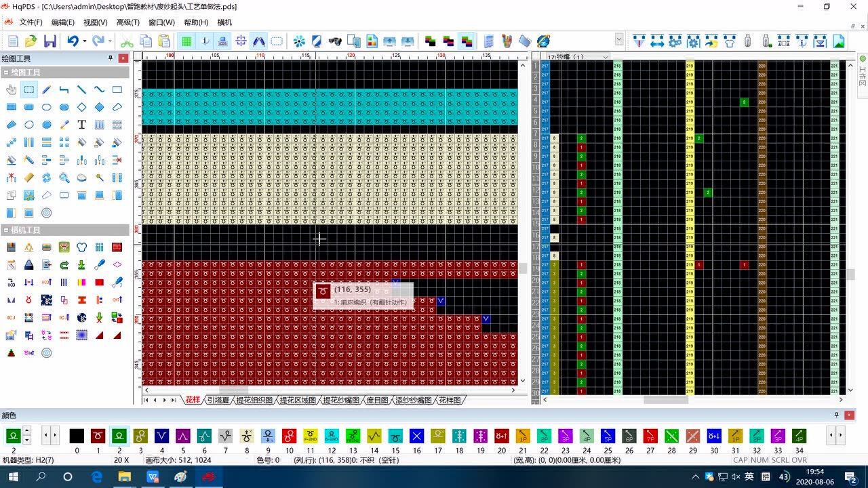Pick the hand pan tool
The height and width of the screenshot is (488, 868).
coord(12,89)
